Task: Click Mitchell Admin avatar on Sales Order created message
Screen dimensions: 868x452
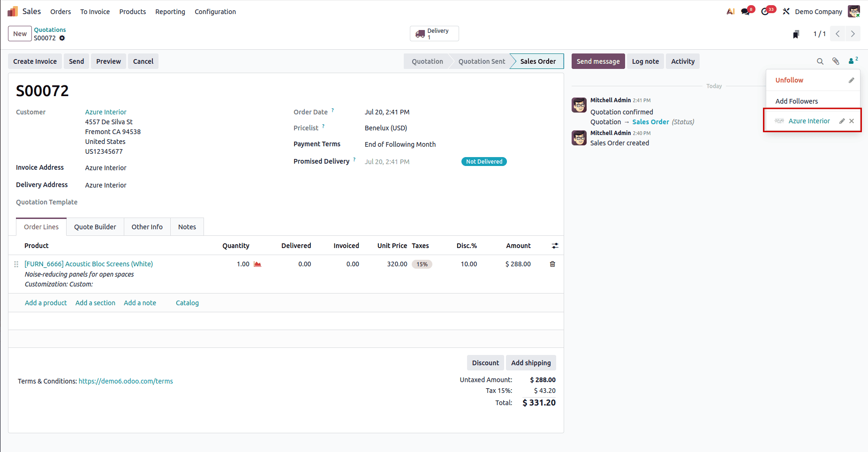Action: [x=579, y=138]
